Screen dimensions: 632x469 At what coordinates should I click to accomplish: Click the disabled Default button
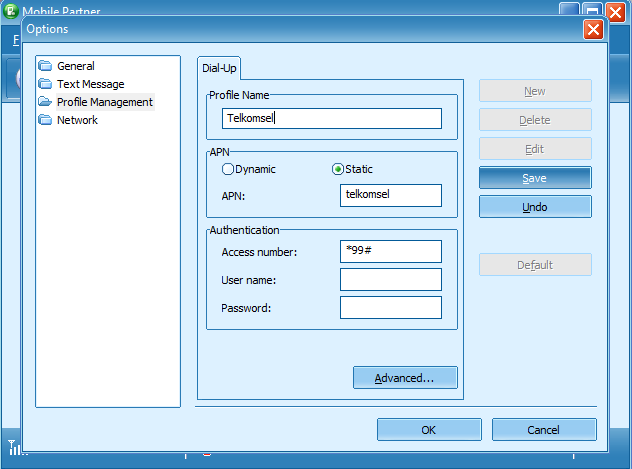coord(535,265)
